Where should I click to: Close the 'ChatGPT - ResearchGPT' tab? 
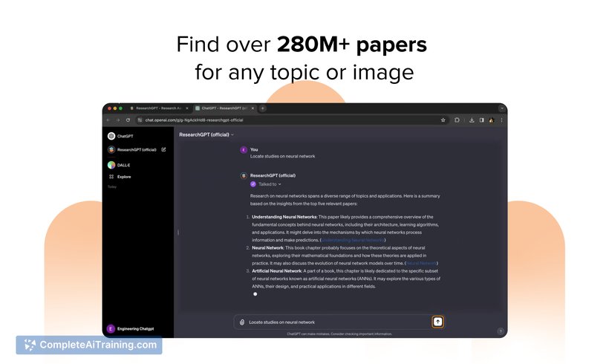pos(253,108)
